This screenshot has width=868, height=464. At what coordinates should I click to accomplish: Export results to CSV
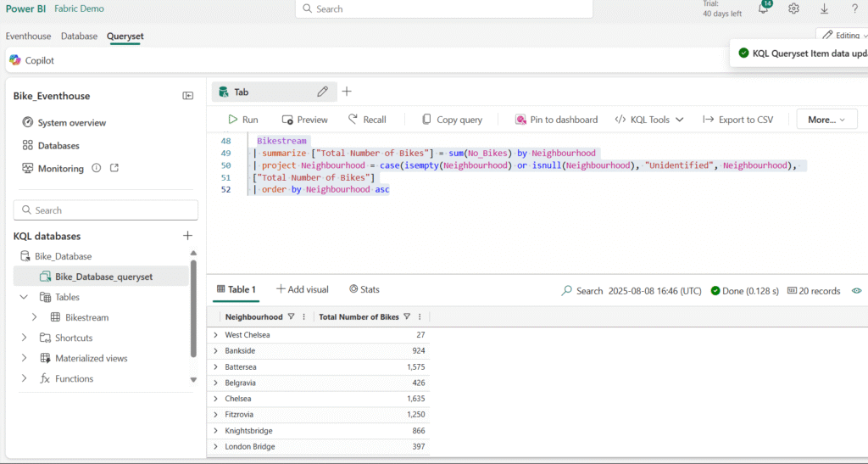point(738,120)
